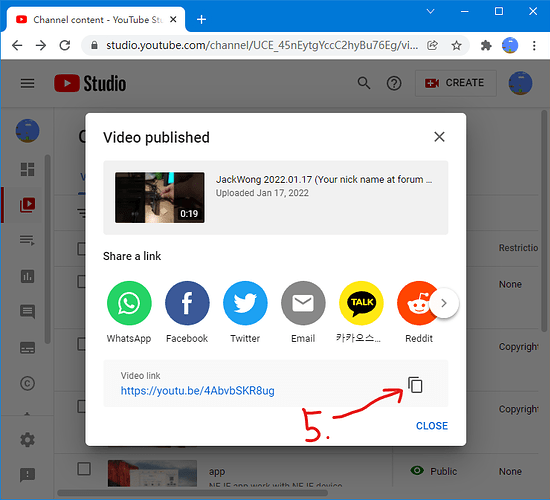Open the tab search dropdown arrow
Image resolution: width=550 pixels, height=500 pixels.
430,11
